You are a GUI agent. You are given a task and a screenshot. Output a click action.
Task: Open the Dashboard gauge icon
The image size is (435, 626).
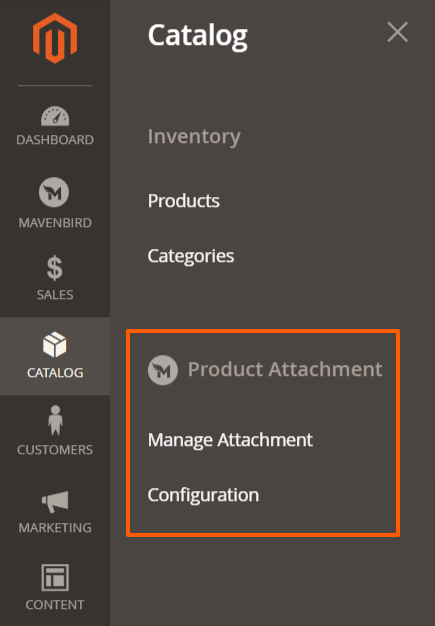[55, 116]
